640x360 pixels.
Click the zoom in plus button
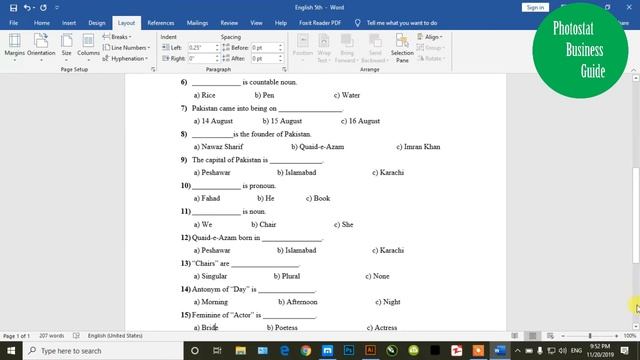point(616,336)
